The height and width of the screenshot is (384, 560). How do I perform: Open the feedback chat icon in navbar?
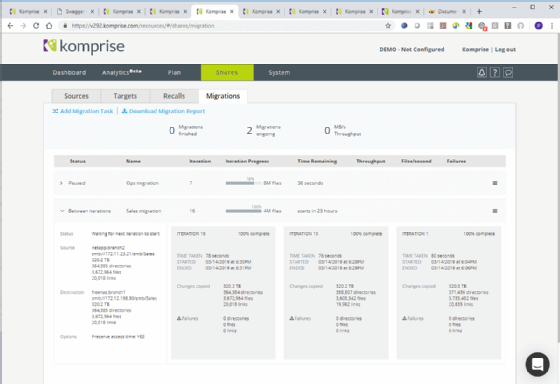pos(508,73)
